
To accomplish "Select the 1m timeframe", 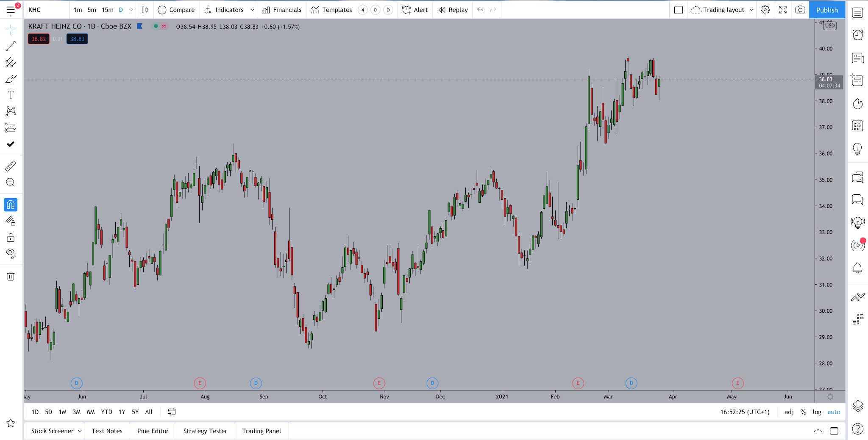I will (78, 10).
